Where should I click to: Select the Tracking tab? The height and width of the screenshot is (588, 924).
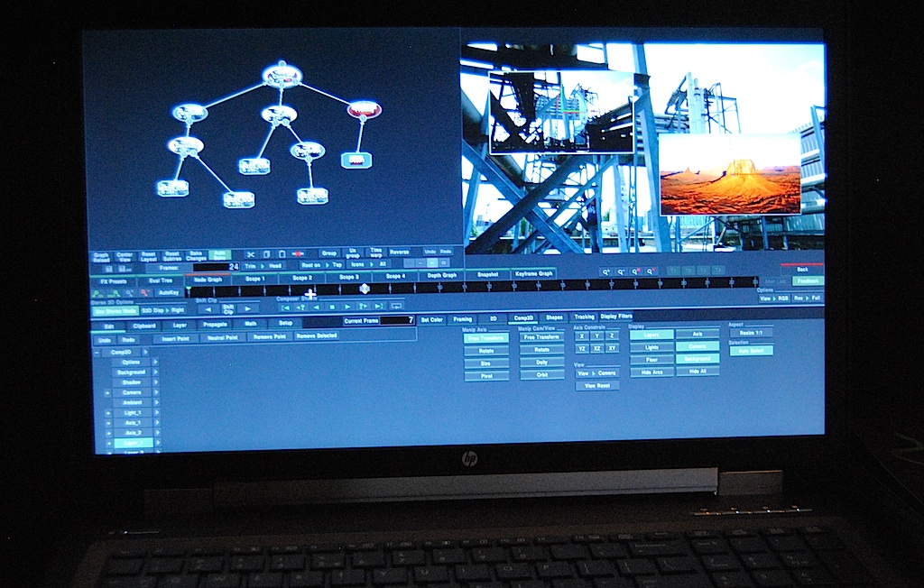click(x=584, y=317)
